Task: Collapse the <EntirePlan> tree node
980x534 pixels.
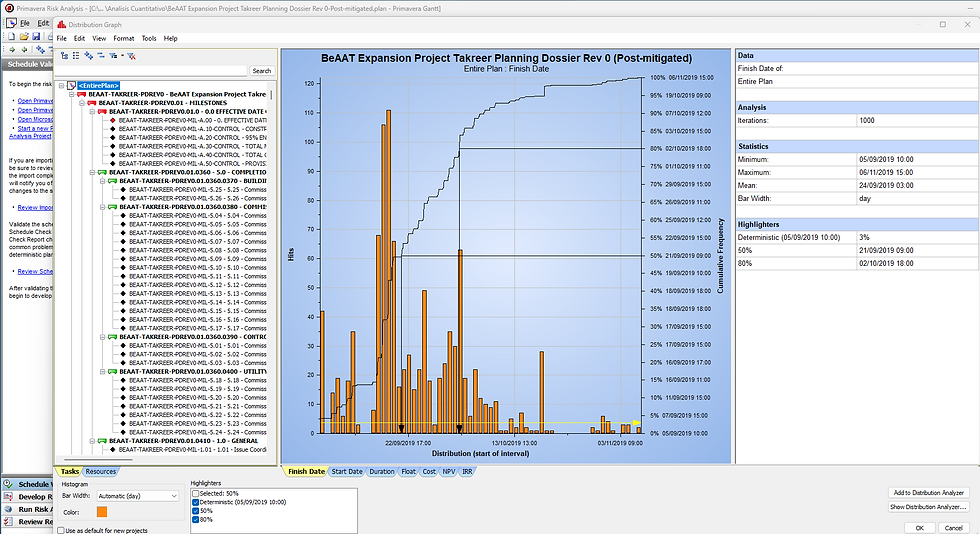Action: 62,86
